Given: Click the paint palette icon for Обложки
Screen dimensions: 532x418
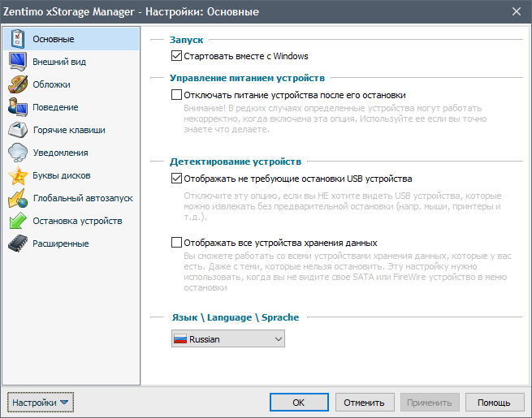Looking at the screenshot, I should [18, 84].
